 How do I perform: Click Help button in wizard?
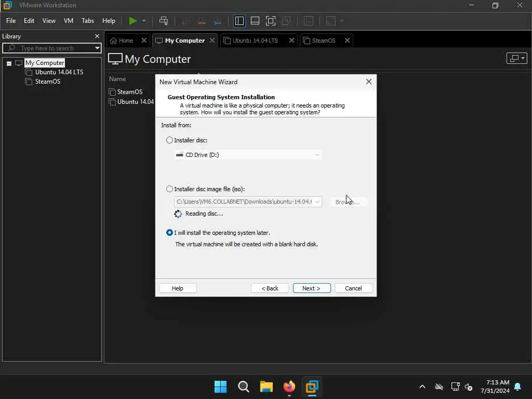click(x=178, y=288)
